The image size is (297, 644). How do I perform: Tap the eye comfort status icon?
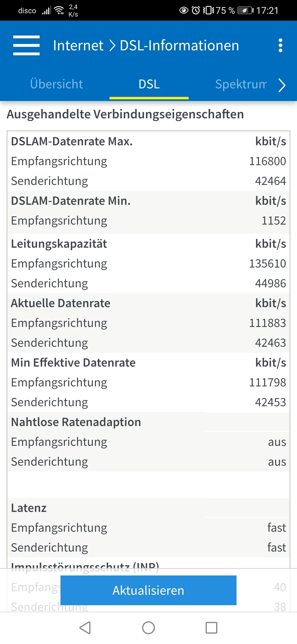184,10
